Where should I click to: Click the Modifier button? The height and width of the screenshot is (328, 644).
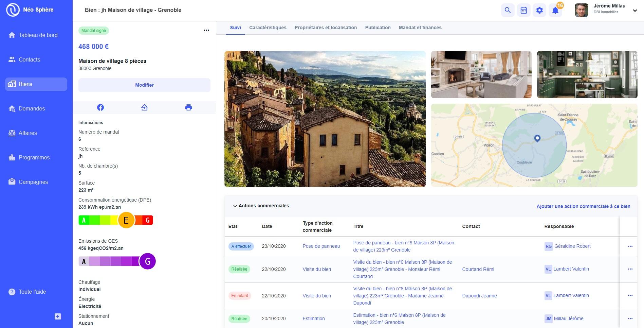(144, 85)
